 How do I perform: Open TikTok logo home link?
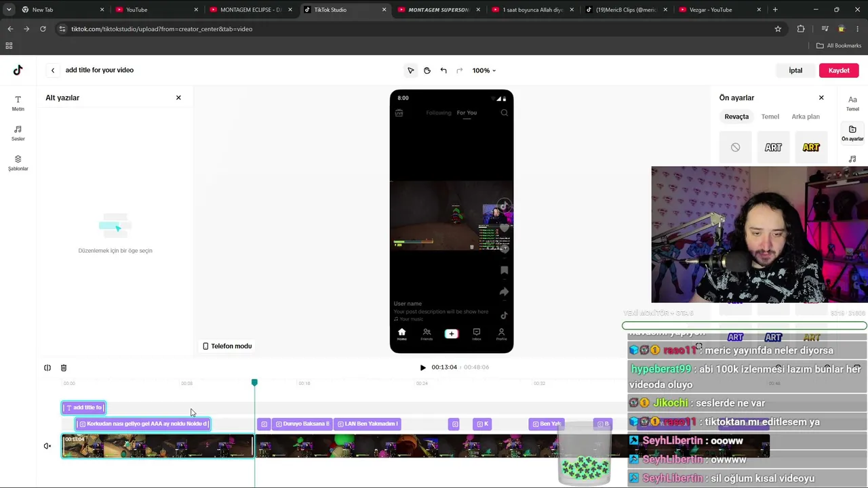point(18,70)
